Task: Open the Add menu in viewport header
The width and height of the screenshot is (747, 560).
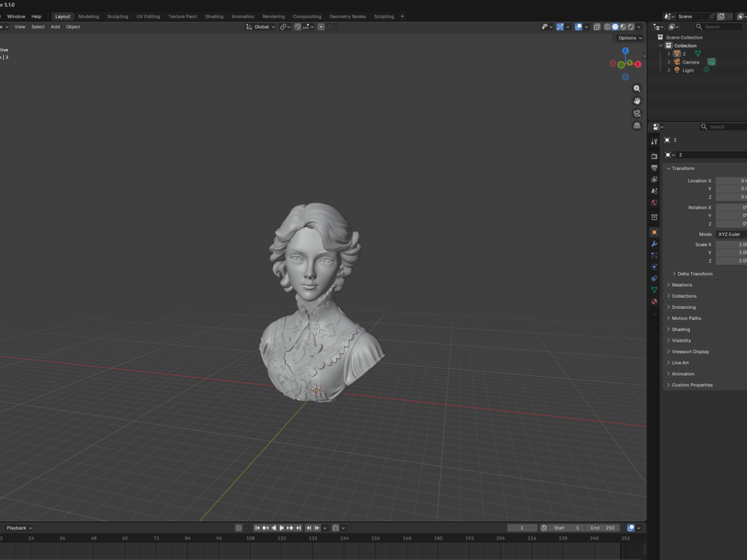Action: coord(55,27)
